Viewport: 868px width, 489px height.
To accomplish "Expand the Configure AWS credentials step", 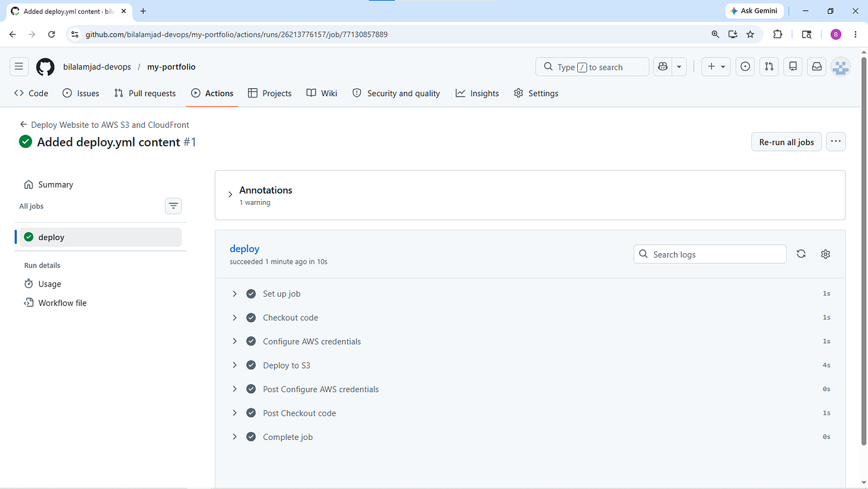I will pyautogui.click(x=530, y=341).
